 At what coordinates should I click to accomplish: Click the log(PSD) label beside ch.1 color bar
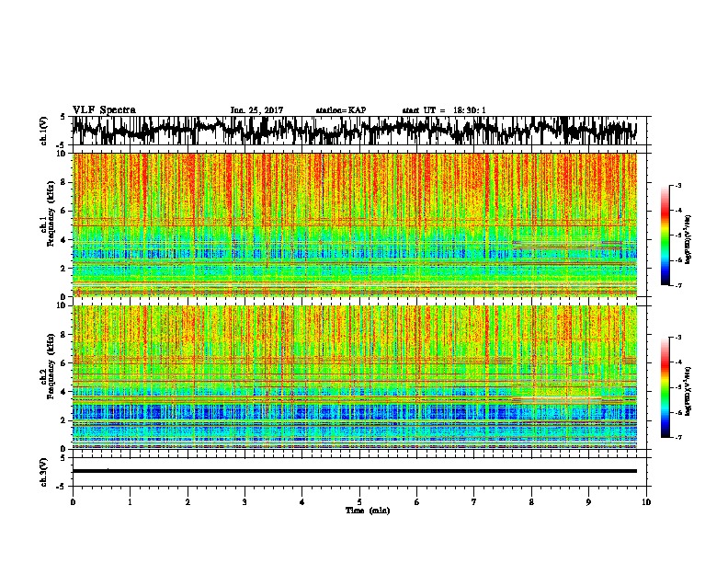(688, 240)
